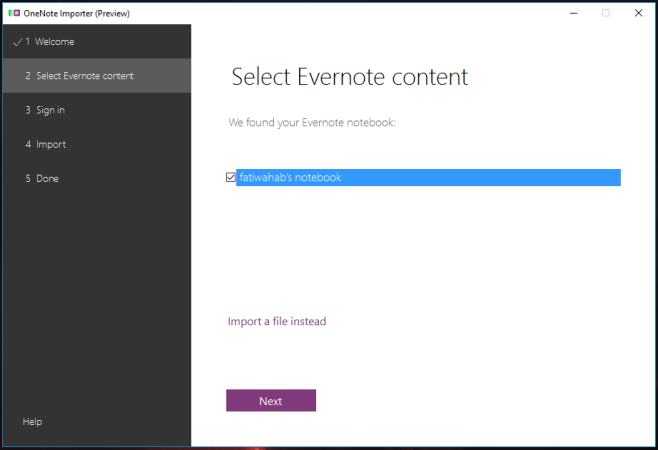The width and height of the screenshot is (658, 450).
Task: Close the OneNote Importer window
Action: pyautogui.click(x=638, y=13)
